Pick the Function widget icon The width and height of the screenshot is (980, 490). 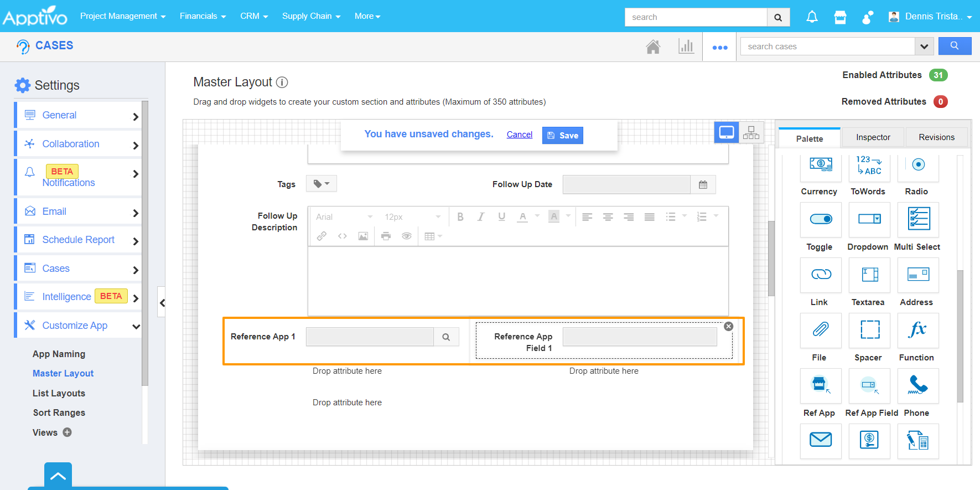tap(917, 330)
